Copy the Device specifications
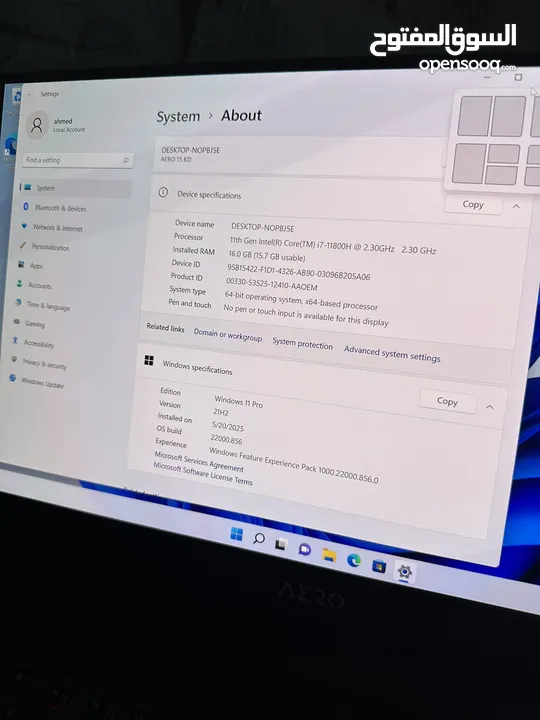This screenshot has width=540, height=720. coord(473,204)
